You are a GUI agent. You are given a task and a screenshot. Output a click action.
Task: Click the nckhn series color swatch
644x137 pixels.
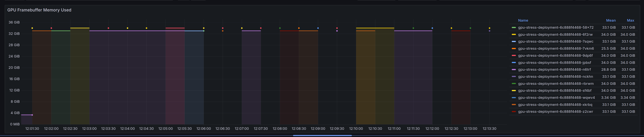click(x=514, y=76)
